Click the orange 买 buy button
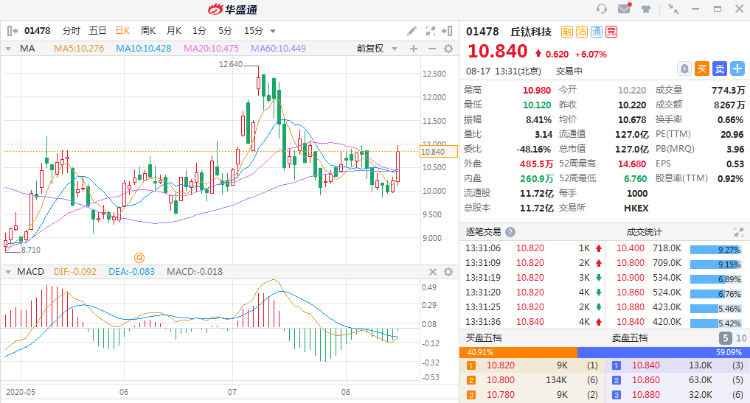The width and height of the screenshot is (750, 403). coord(702,69)
